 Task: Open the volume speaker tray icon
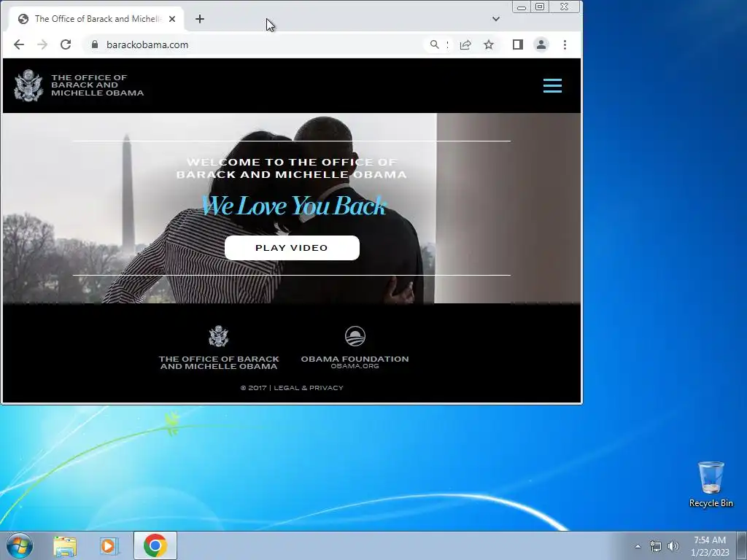click(x=673, y=546)
